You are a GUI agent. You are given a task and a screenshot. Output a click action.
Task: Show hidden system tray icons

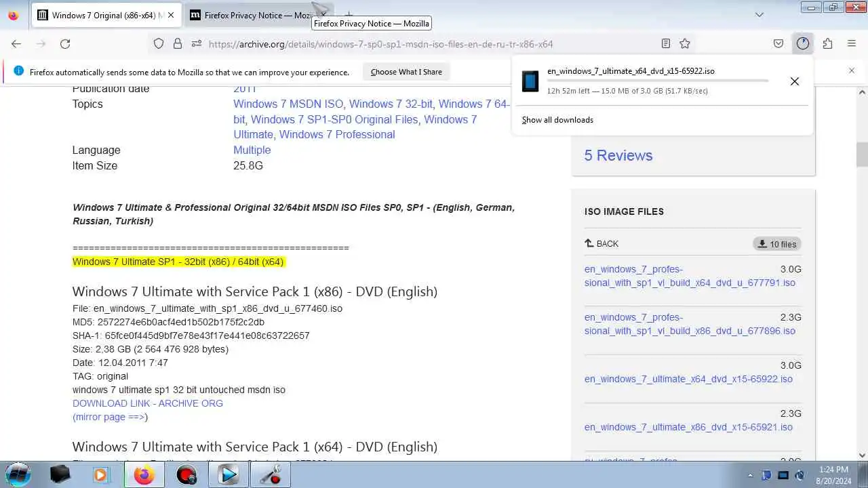click(x=750, y=475)
